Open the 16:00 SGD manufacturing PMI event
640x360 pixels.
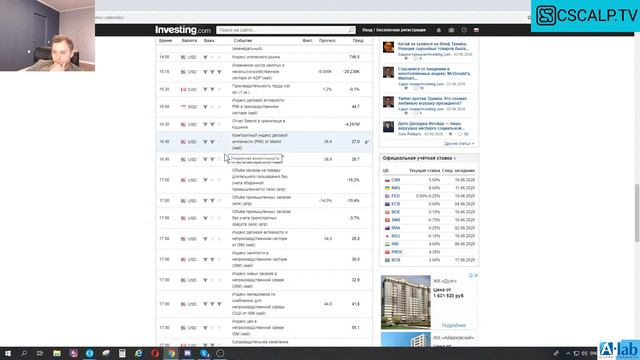coord(258,107)
